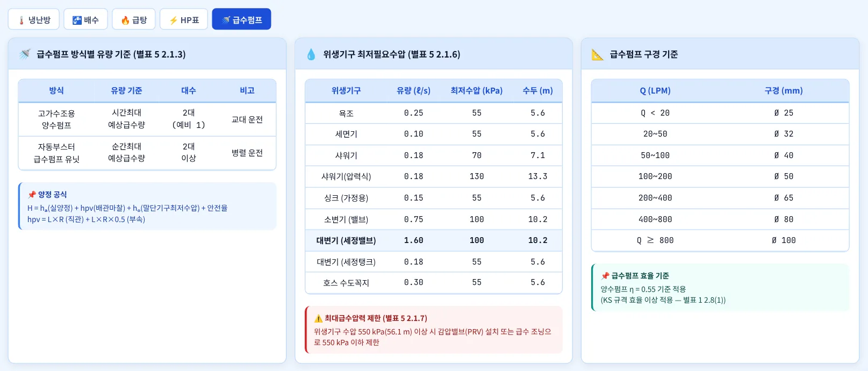Select the 50~100 flow range

(655, 156)
